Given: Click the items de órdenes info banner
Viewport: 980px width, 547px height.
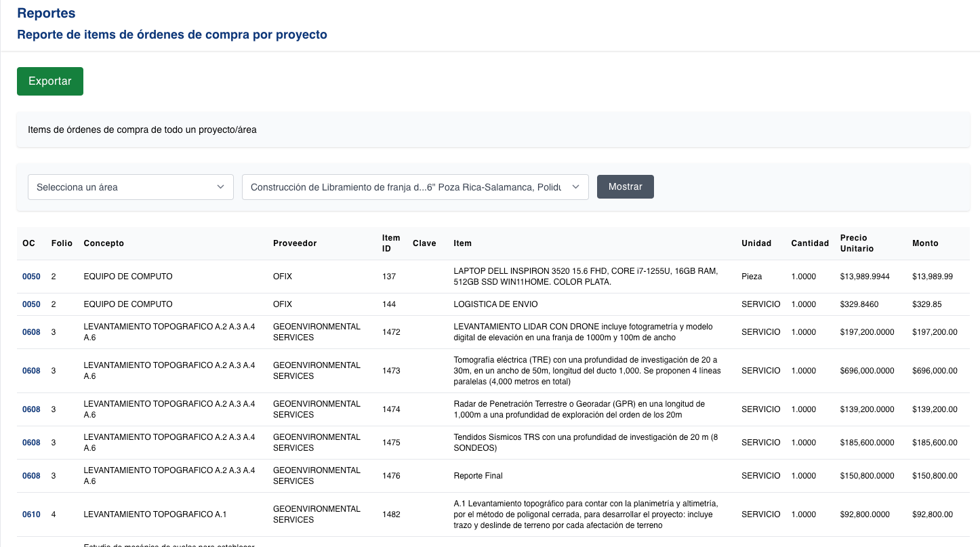Looking at the screenshot, I should tap(491, 129).
